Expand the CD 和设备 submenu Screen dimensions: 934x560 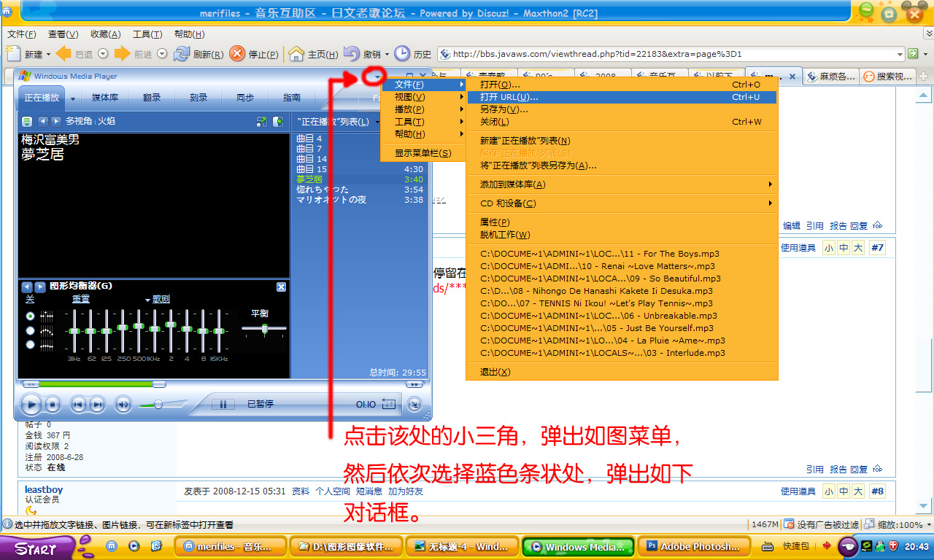click(x=622, y=203)
